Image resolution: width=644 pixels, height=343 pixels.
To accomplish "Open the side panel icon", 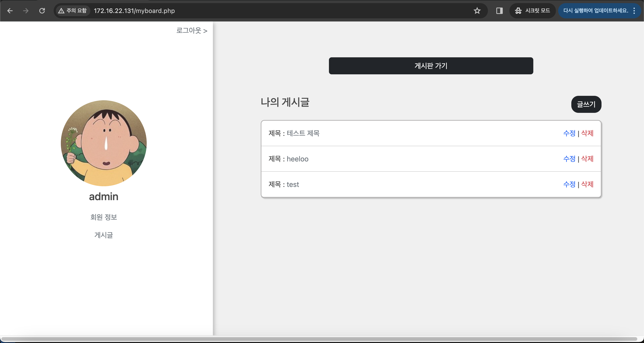I will click(499, 11).
